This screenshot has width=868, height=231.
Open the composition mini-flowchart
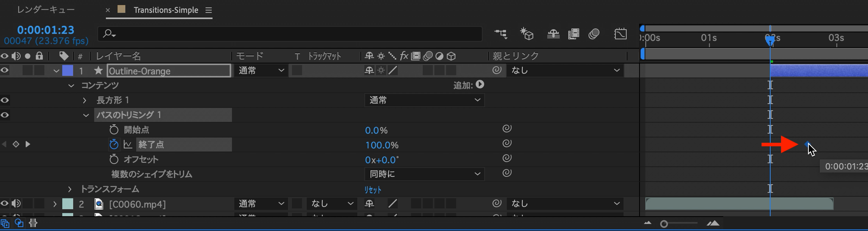point(501,34)
